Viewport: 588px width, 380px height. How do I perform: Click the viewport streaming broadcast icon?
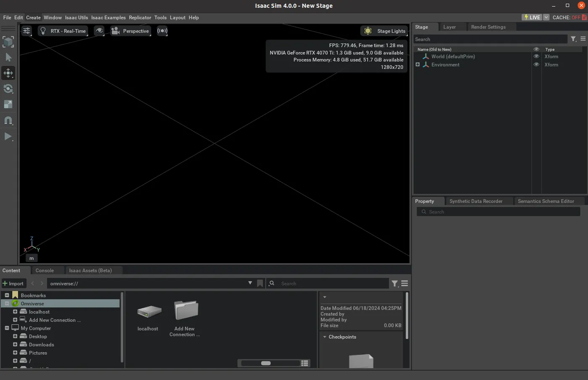162,31
